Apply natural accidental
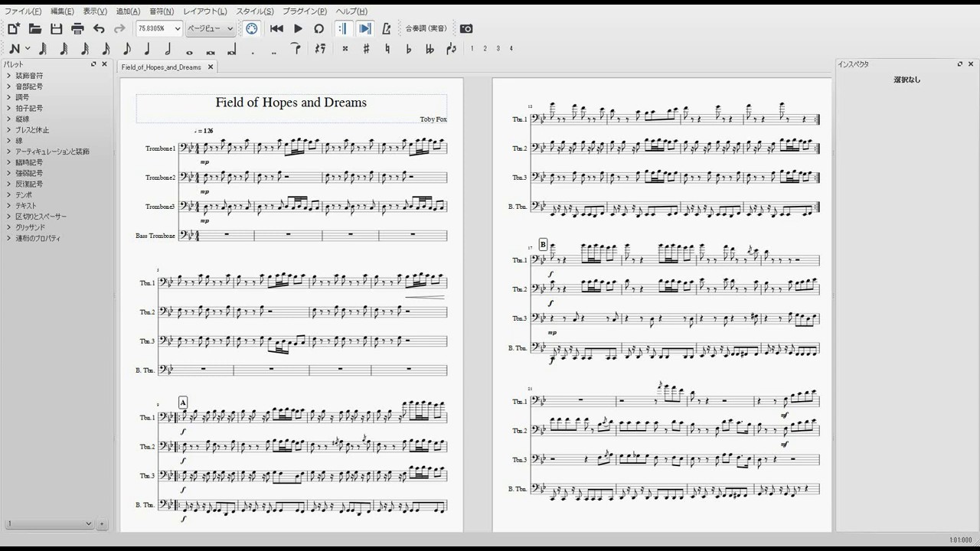 pyautogui.click(x=387, y=49)
